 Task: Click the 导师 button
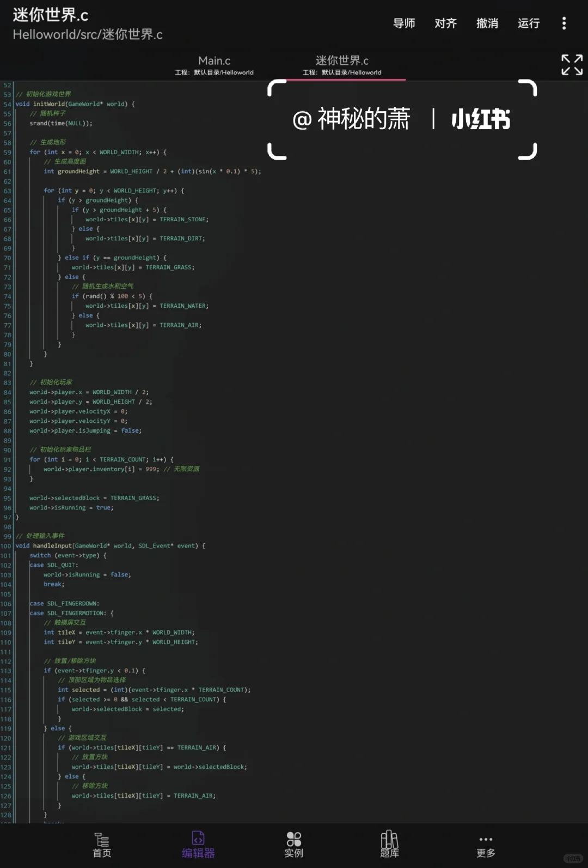404,23
